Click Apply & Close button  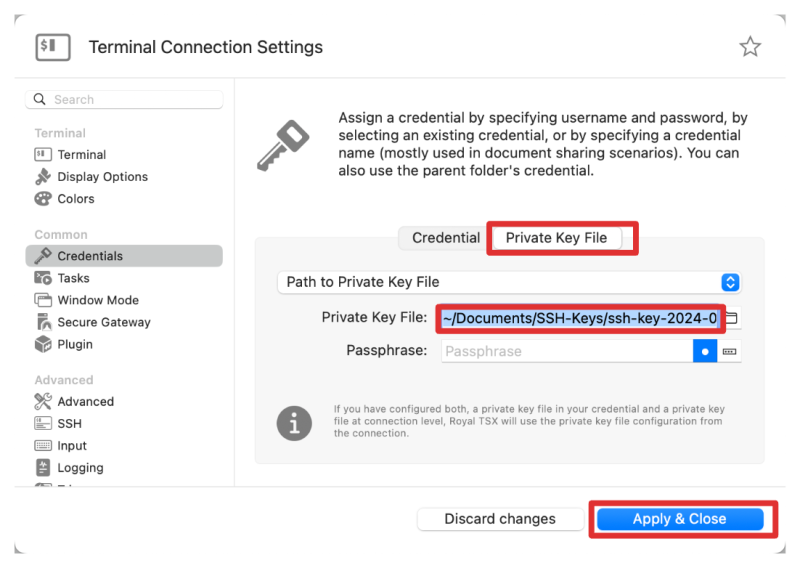(679, 519)
